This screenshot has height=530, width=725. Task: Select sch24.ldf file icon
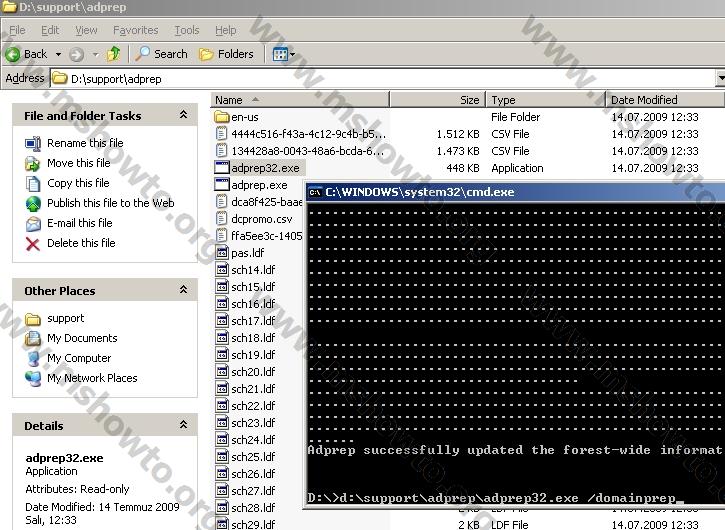(x=222, y=440)
